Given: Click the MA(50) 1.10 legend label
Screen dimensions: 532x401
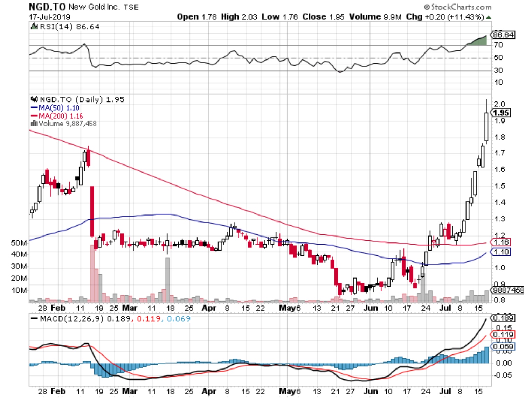Looking at the screenshot, I should (59, 108).
